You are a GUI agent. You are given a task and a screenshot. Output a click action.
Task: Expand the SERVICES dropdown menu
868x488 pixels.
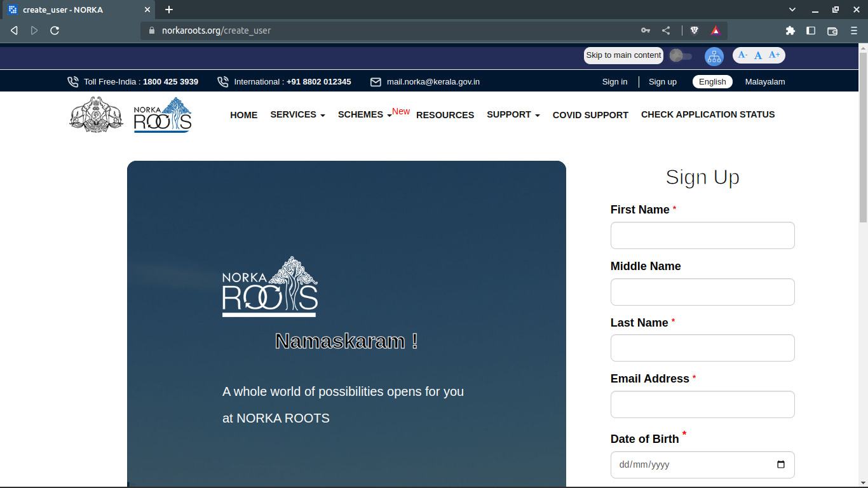pos(297,114)
